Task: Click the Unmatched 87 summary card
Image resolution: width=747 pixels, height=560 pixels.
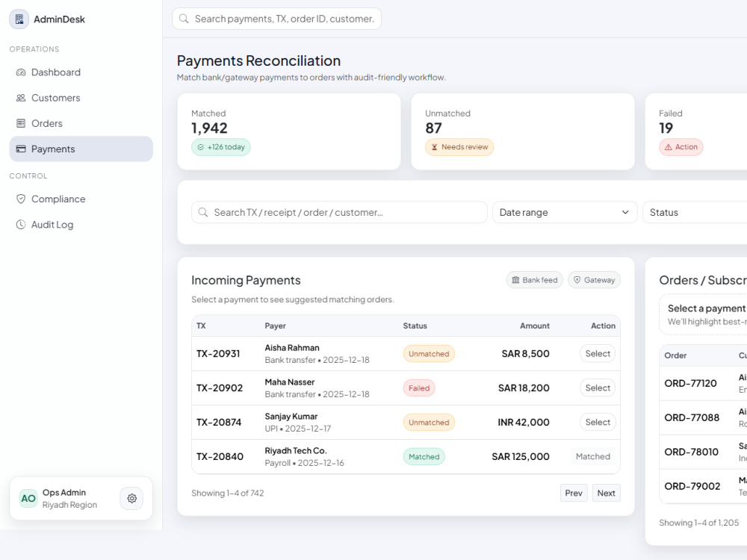Action: click(523, 131)
